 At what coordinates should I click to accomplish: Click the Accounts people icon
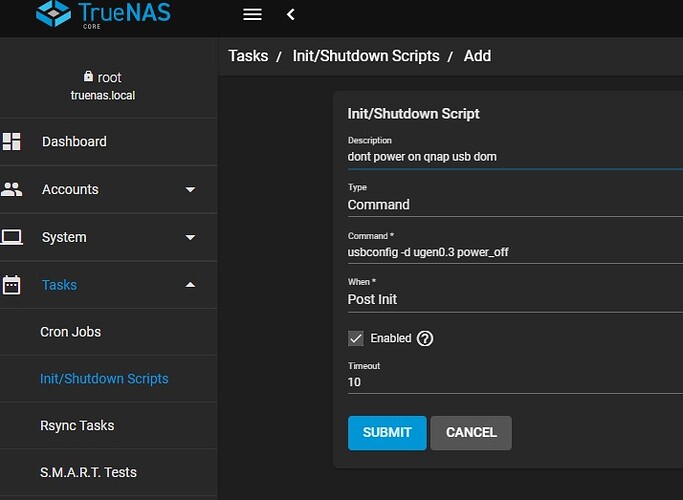[x=12, y=189]
